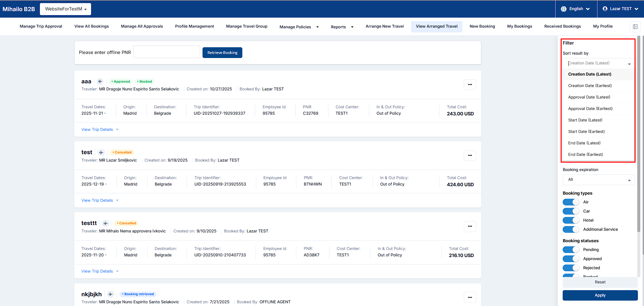Open the three-dot menu for testtt booking
The width and height of the screenshot is (644, 306).
click(x=470, y=226)
